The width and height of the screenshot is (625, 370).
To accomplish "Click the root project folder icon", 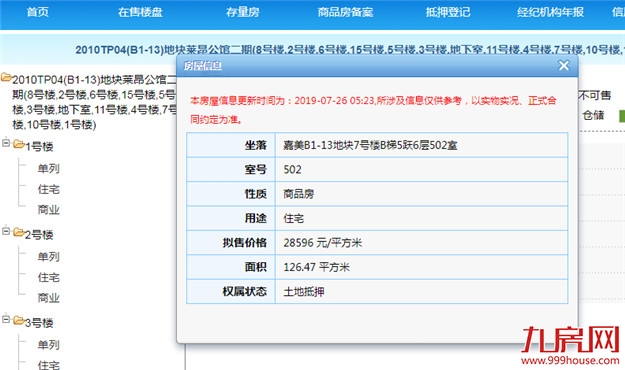I will point(6,77).
